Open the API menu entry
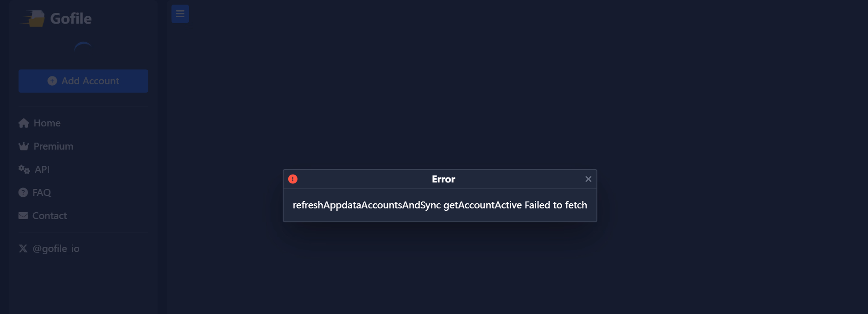The width and height of the screenshot is (868, 314). (x=42, y=170)
